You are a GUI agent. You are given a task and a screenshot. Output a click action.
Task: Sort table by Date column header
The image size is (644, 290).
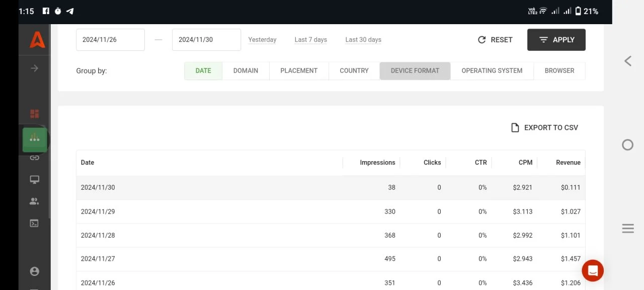click(88, 163)
